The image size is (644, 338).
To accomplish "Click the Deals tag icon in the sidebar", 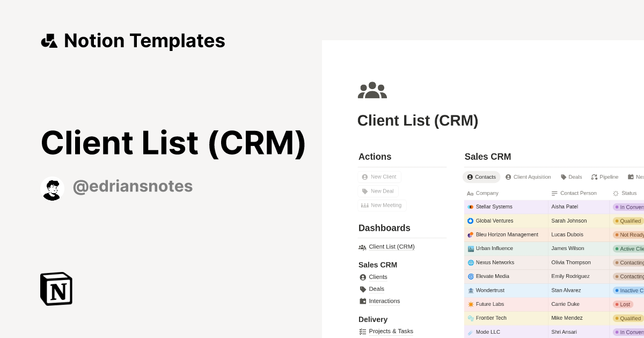I will [363, 289].
